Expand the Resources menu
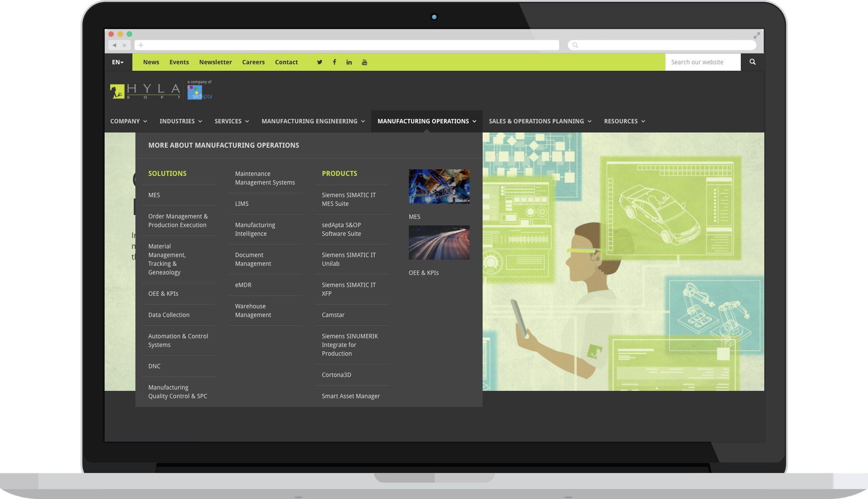The height and width of the screenshot is (499, 868). click(x=625, y=121)
